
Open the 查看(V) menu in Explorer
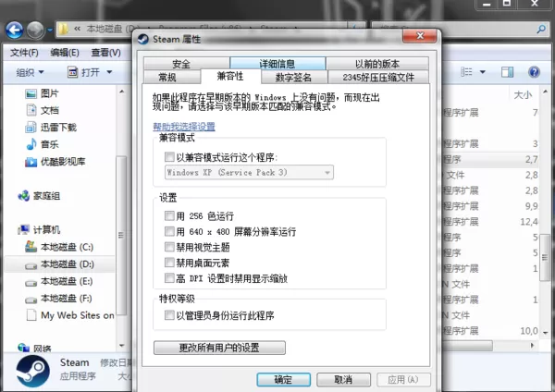point(105,53)
